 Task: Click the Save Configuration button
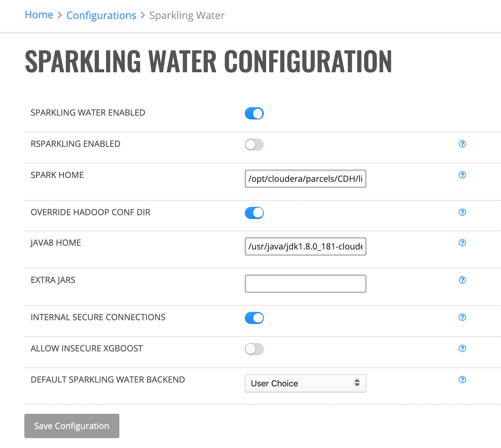pos(72,426)
